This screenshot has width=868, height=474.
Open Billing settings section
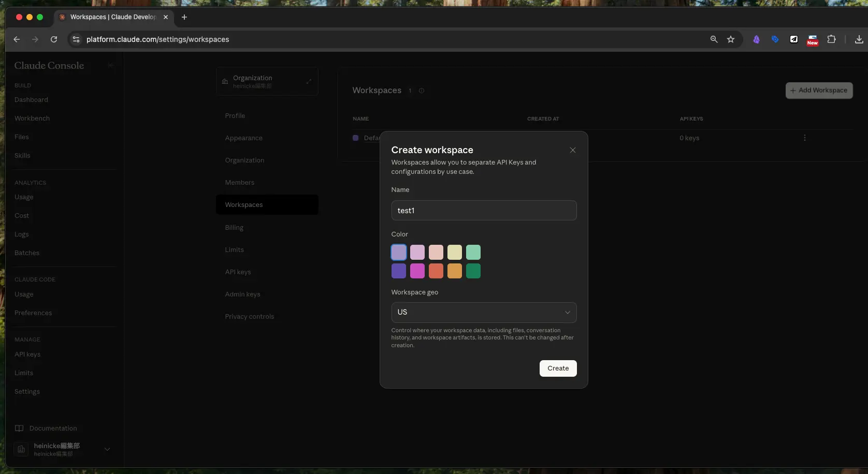tap(234, 228)
